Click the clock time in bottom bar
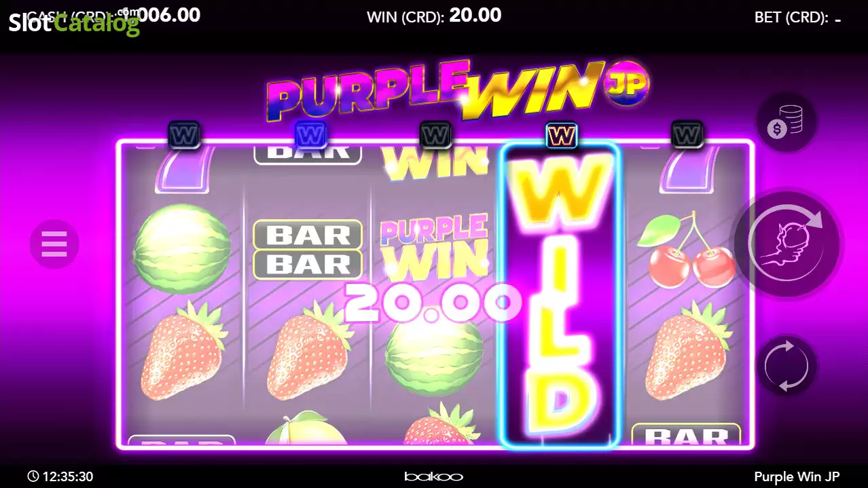The width and height of the screenshot is (868, 488). tap(60, 476)
